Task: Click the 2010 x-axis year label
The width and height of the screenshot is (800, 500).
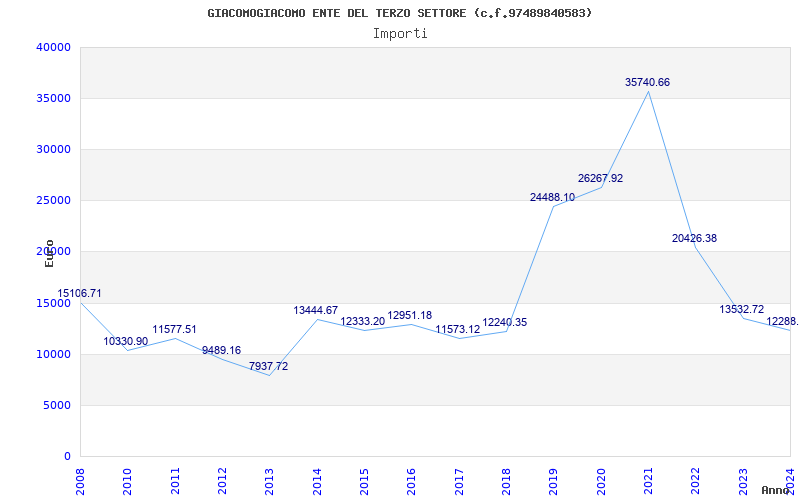Action: coord(127,481)
